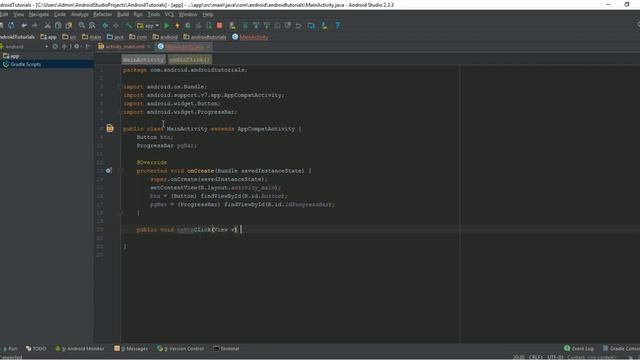Screen dimensions: 640x360
Task: Click the Make Project hammer icon
Action: 129,25
